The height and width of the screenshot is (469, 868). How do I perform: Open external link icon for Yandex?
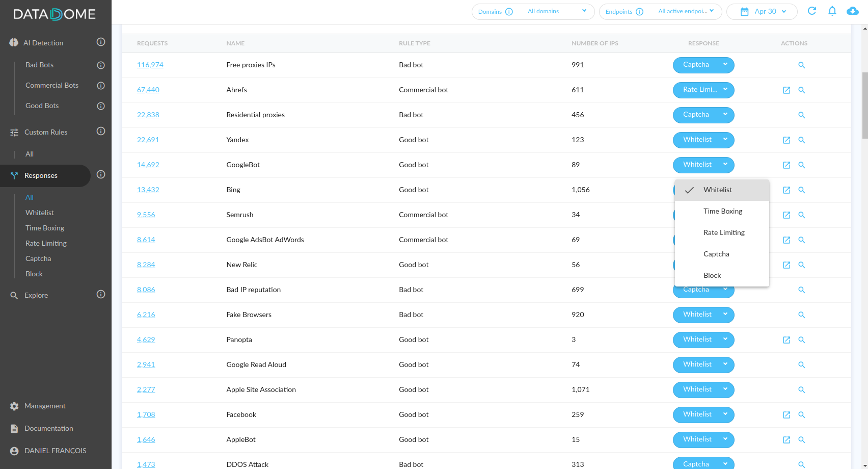[786, 140]
